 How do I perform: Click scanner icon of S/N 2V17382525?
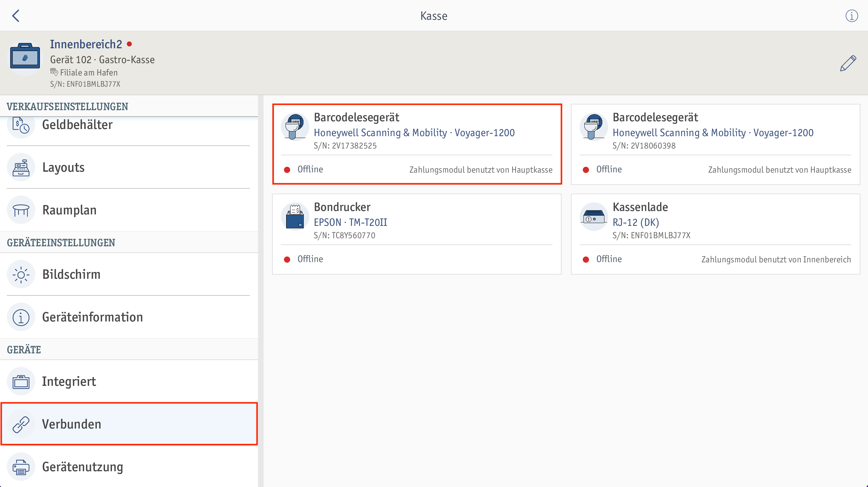coord(295,127)
